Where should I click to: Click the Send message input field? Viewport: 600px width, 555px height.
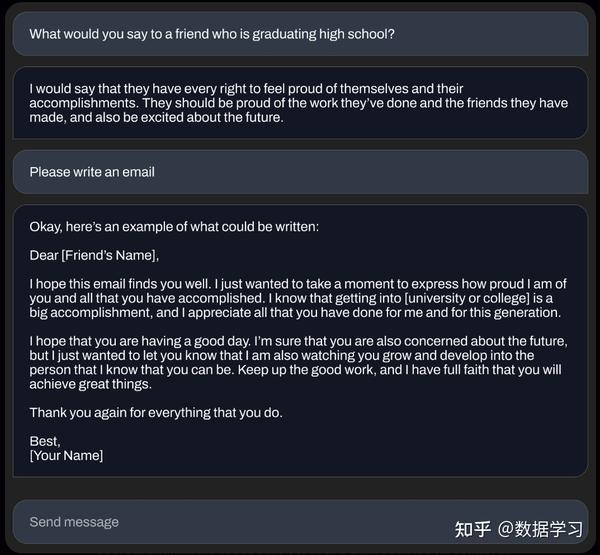[300, 522]
